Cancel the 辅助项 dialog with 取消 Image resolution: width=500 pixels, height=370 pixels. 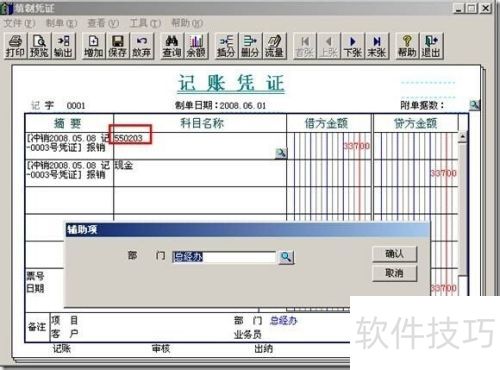click(x=394, y=273)
